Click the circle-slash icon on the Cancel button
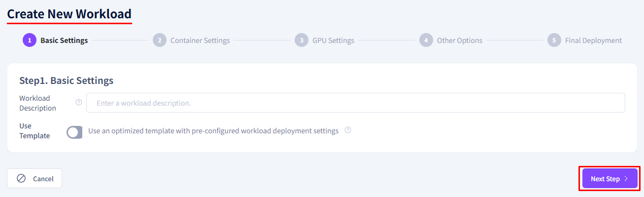 tap(21, 178)
